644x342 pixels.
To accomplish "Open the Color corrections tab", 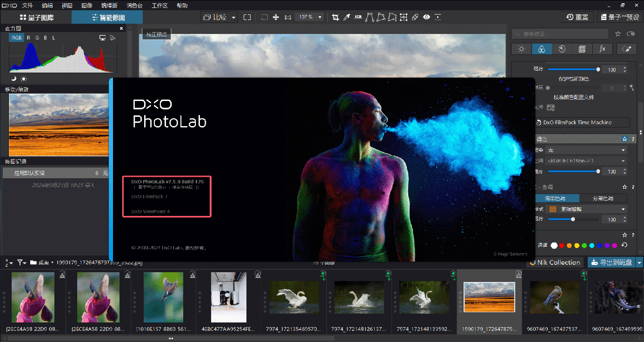I will tap(542, 49).
